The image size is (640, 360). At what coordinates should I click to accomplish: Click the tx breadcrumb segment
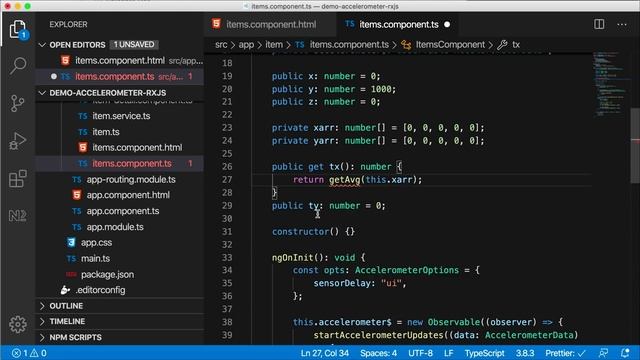click(x=516, y=44)
